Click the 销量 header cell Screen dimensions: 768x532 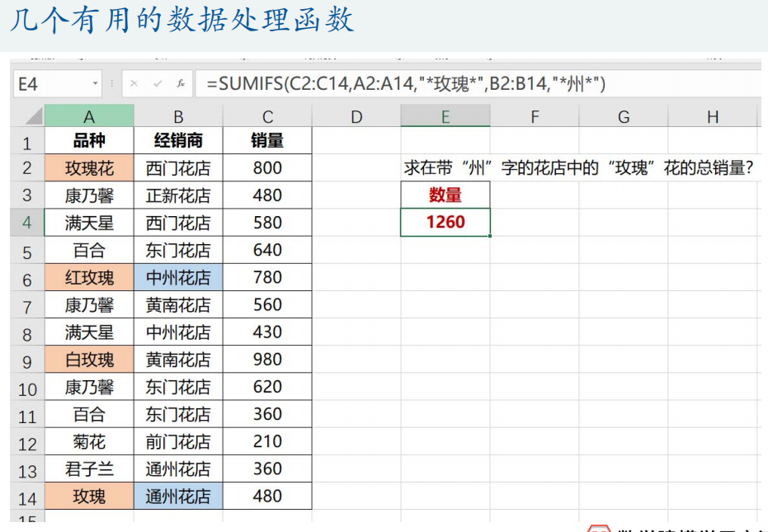click(267, 141)
